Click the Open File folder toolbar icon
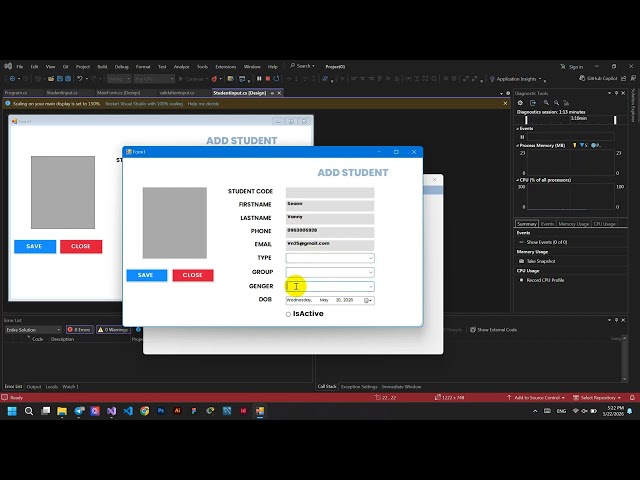The width and height of the screenshot is (640, 480). 51,79
